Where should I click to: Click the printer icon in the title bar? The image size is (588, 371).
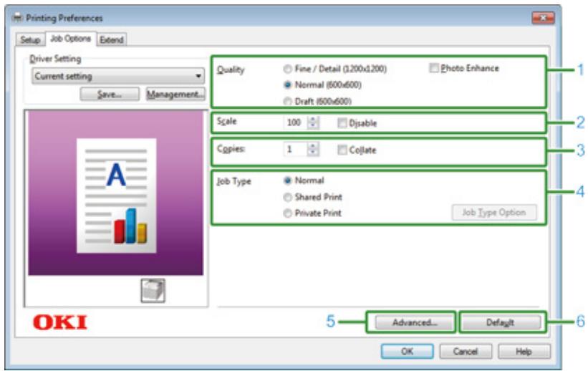click(x=18, y=18)
